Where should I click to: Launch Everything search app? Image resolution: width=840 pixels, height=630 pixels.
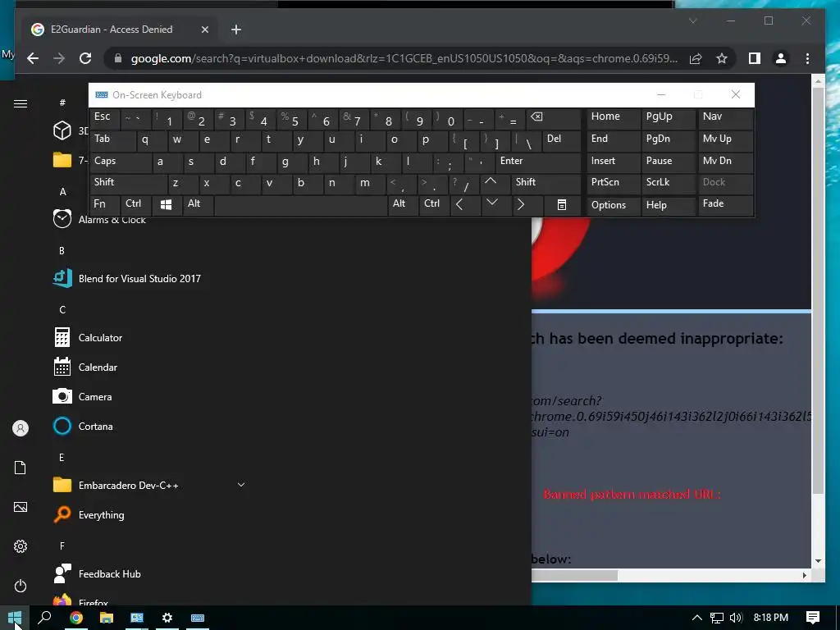(x=149, y=515)
